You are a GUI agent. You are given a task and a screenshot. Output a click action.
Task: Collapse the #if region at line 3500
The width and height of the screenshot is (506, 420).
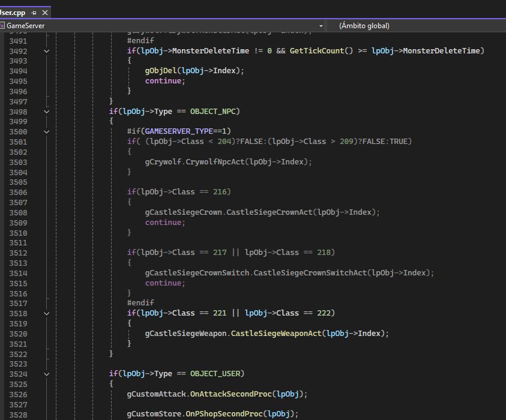pos(46,131)
